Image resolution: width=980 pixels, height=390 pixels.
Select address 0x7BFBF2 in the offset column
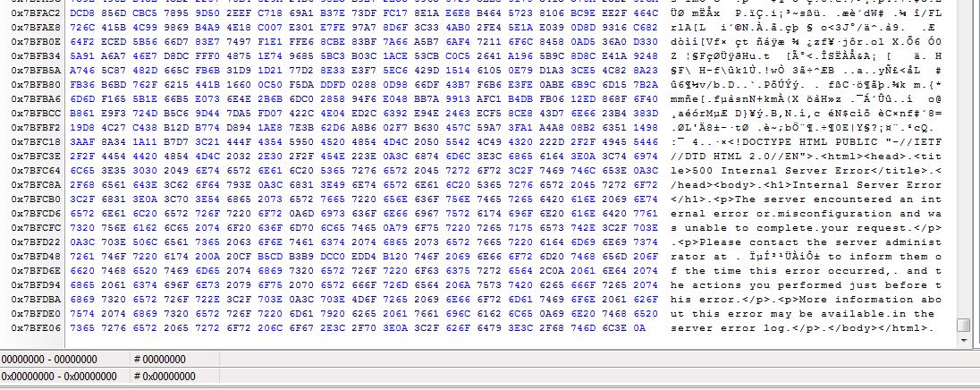coord(36,128)
